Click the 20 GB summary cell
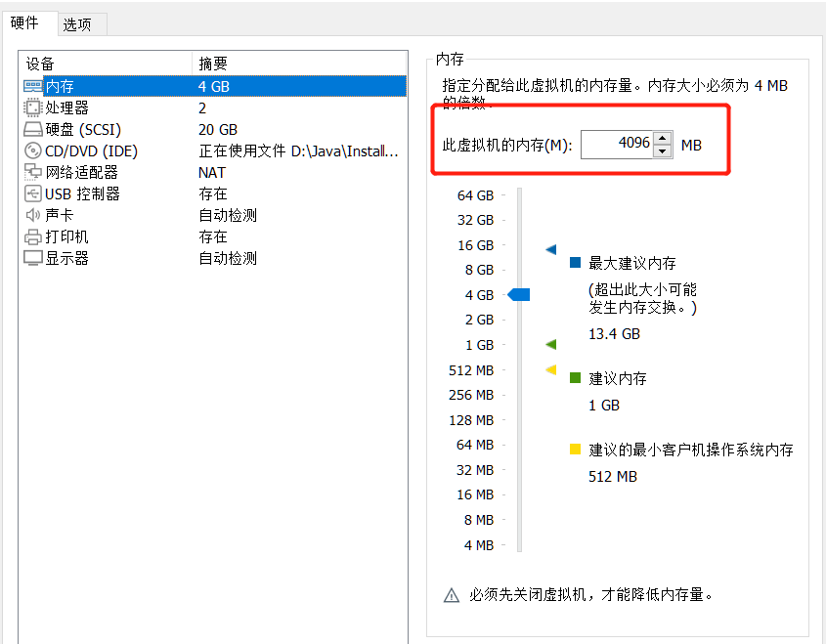 pos(218,130)
